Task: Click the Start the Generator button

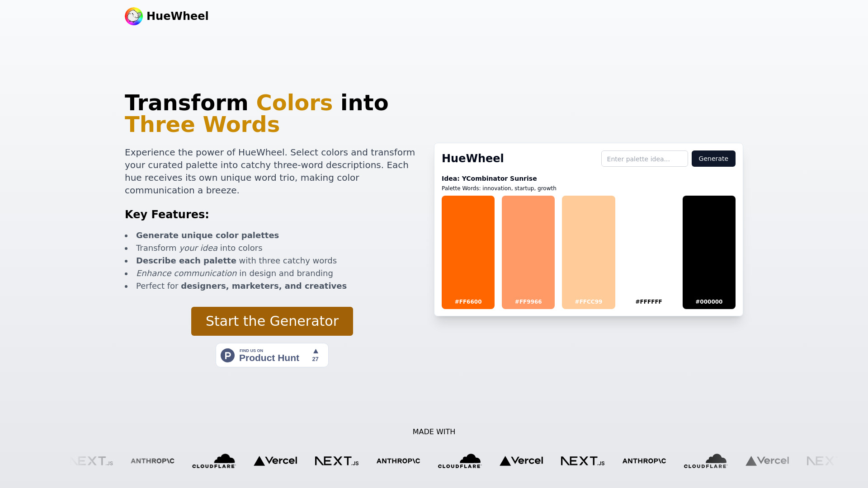Action: point(272,321)
